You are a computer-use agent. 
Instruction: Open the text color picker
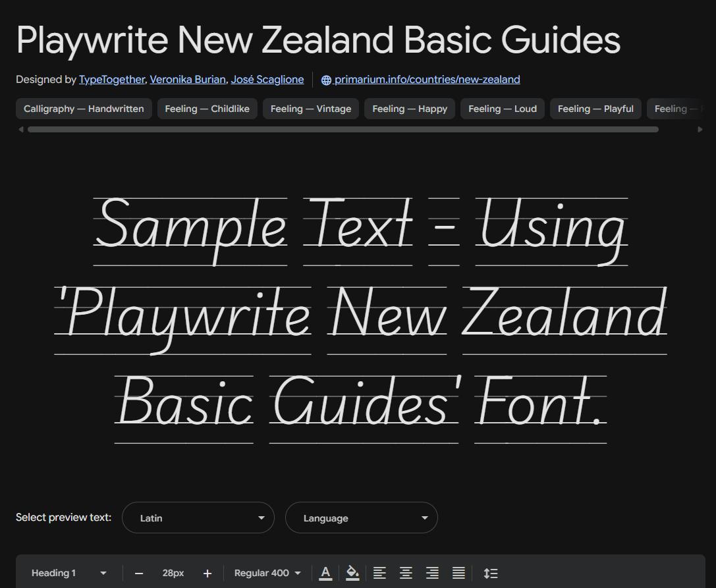pyautogui.click(x=325, y=573)
